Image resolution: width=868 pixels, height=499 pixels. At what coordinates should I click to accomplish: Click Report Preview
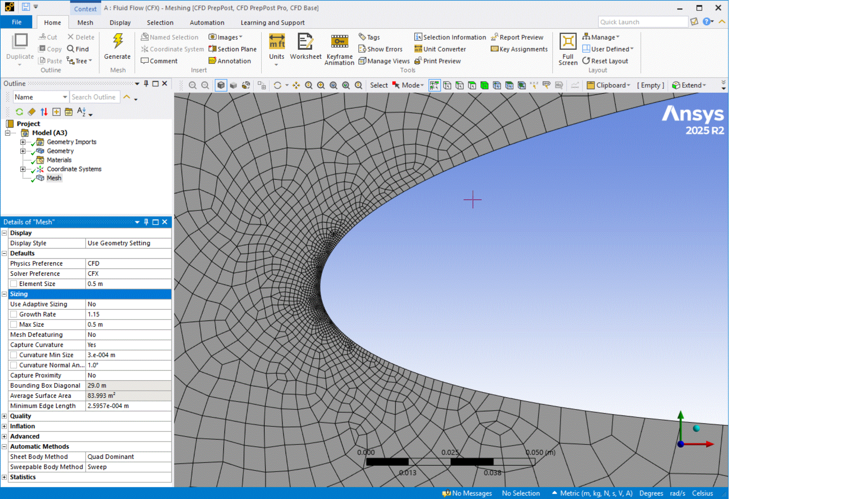517,37
